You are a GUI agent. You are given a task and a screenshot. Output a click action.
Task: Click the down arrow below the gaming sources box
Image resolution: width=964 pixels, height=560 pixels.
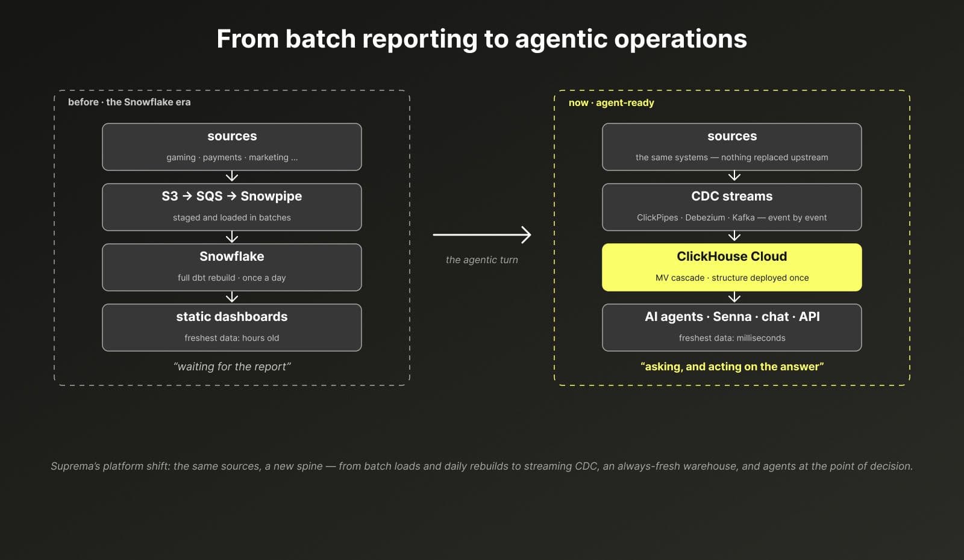tap(232, 176)
